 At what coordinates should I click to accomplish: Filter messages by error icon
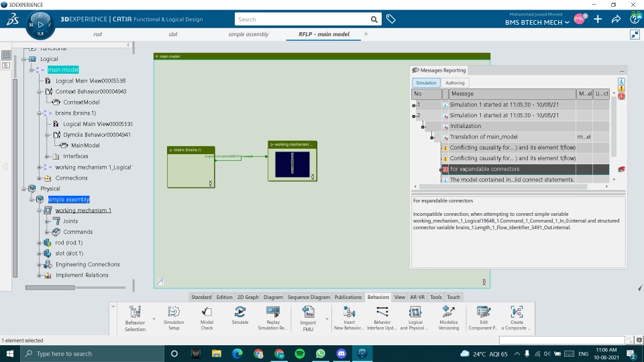click(621, 96)
